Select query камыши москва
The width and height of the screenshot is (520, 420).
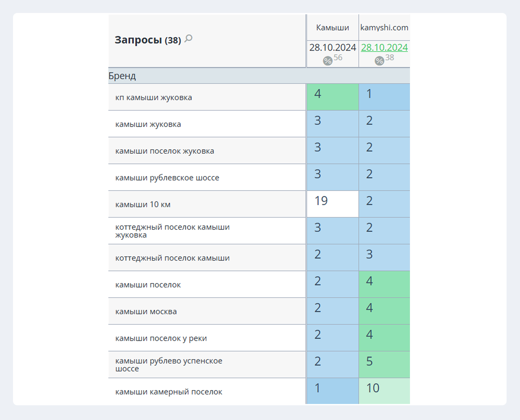pos(146,311)
